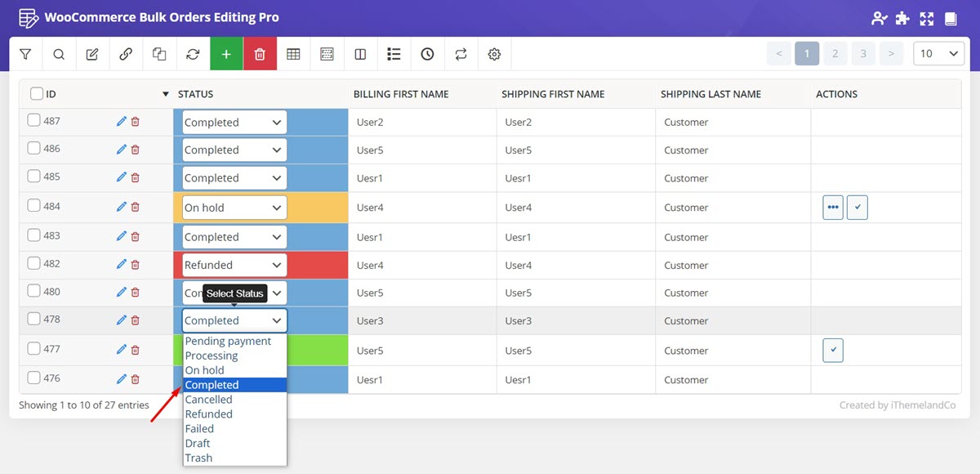The width and height of the screenshot is (980, 474).
Task: Open the history clock icon
Action: [427, 54]
